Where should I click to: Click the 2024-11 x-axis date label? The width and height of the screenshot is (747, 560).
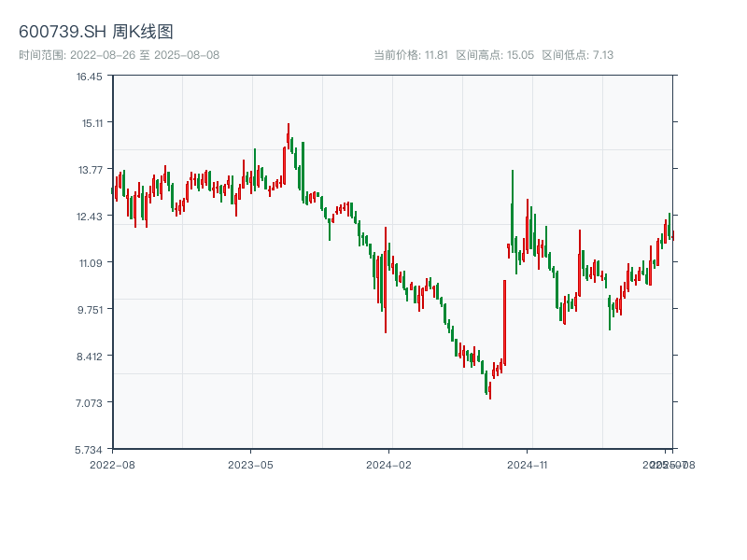tap(528, 464)
